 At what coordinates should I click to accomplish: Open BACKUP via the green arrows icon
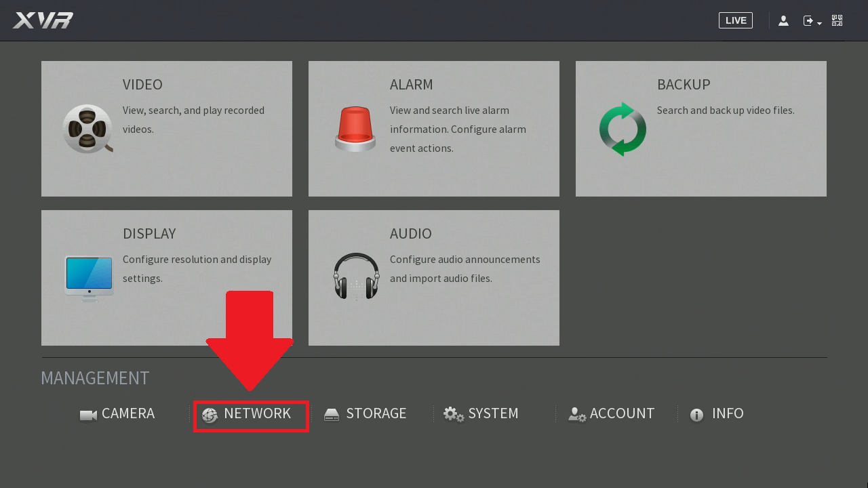[x=622, y=128]
